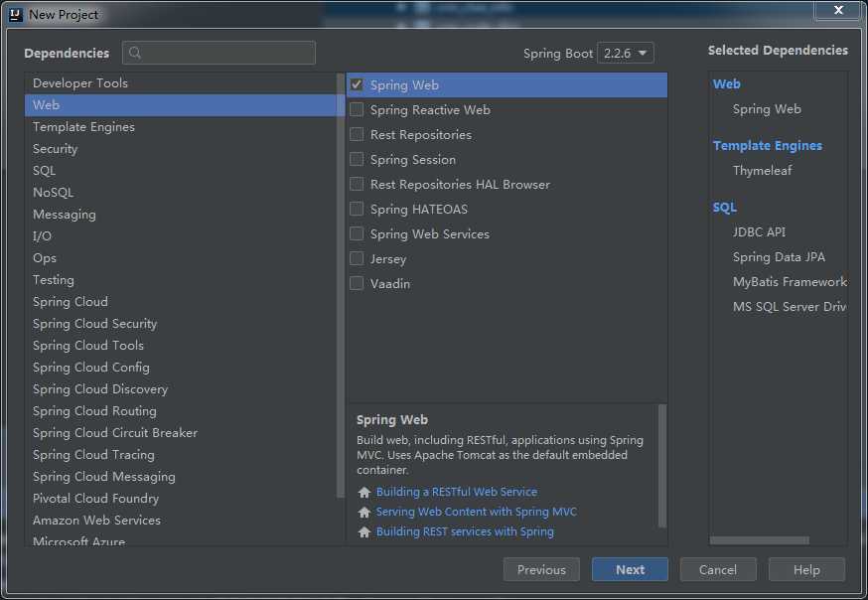This screenshot has height=600, width=868.
Task: Cancel the New Project dialog
Action: pyautogui.click(x=718, y=569)
